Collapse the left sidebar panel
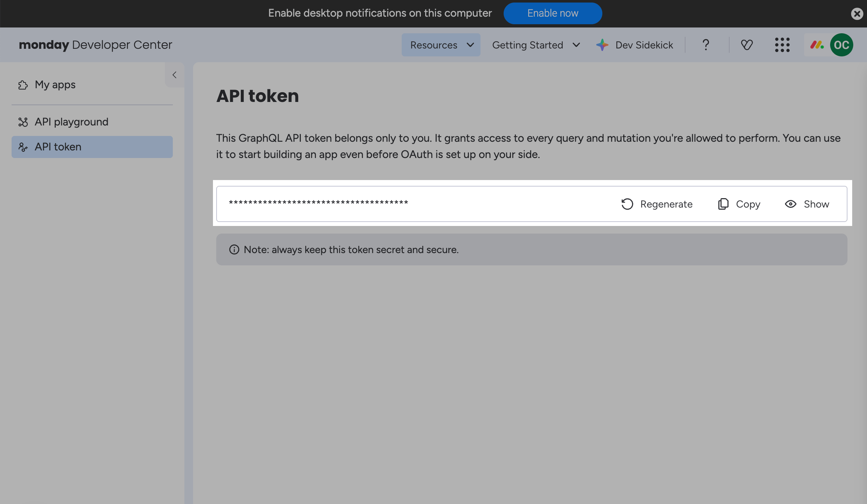 [x=174, y=75]
